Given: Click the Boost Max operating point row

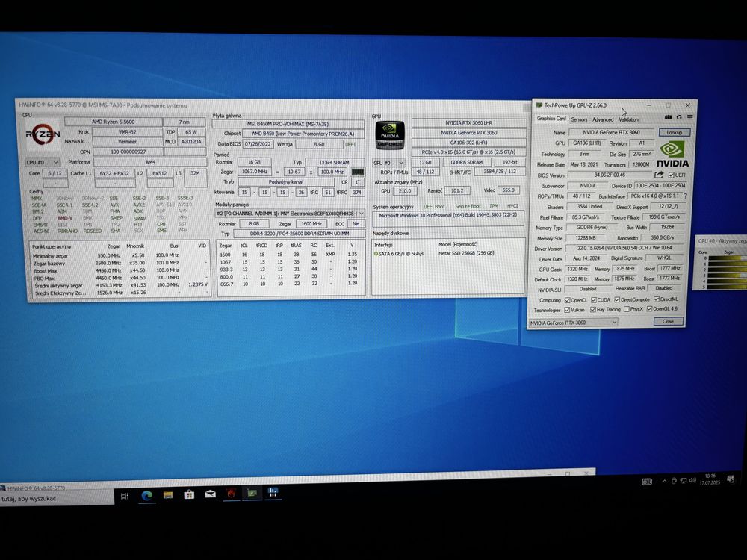Looking at the screenshot, I should pyautogui.click(x=120, y=270).
